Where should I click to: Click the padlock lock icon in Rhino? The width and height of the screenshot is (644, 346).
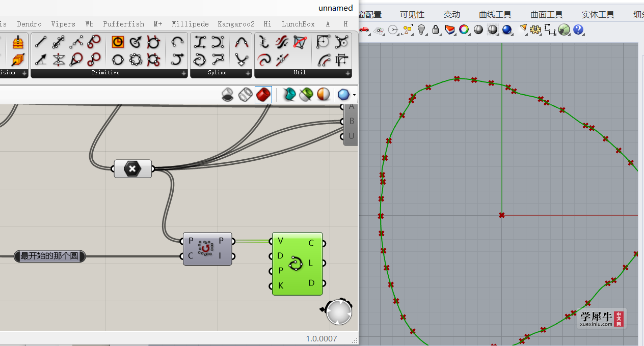coord(436,30)
